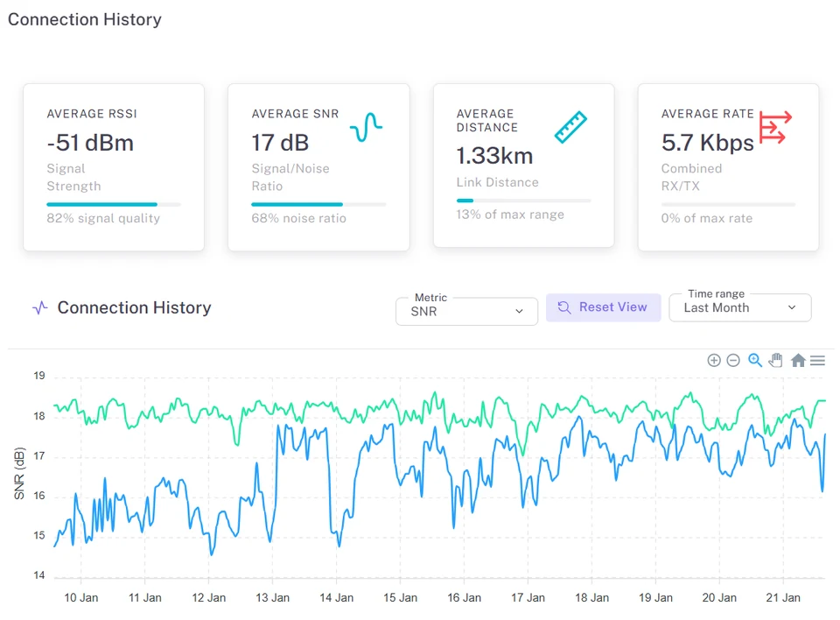
Task: Click the AVERAGE DISTANCE card title
Action: (487, 121)
